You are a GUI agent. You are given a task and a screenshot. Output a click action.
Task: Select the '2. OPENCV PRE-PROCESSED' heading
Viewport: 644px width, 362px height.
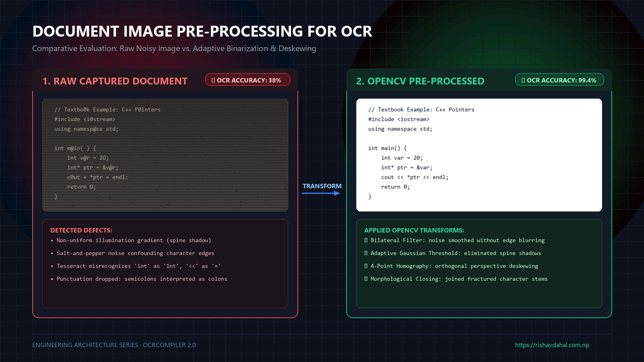tap(420, 81)
